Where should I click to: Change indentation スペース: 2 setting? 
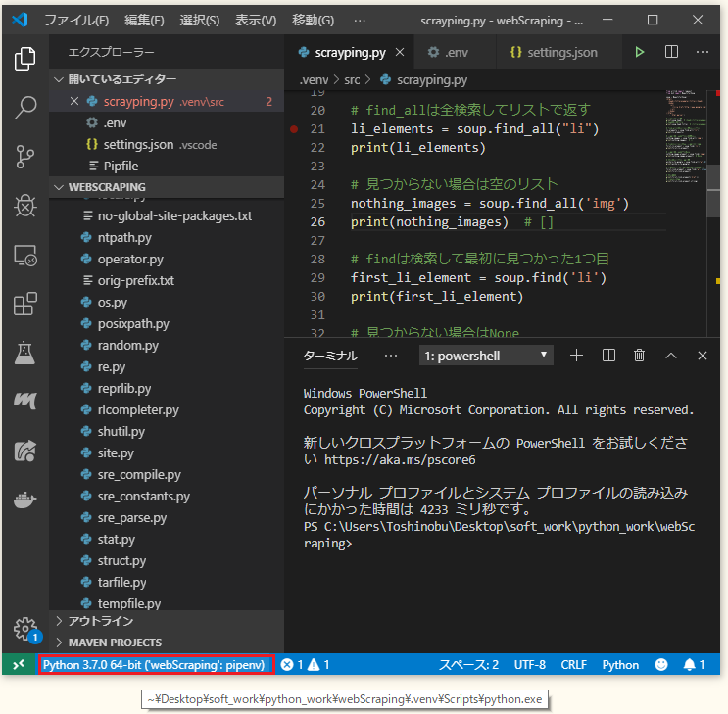[x=468, y=665]
